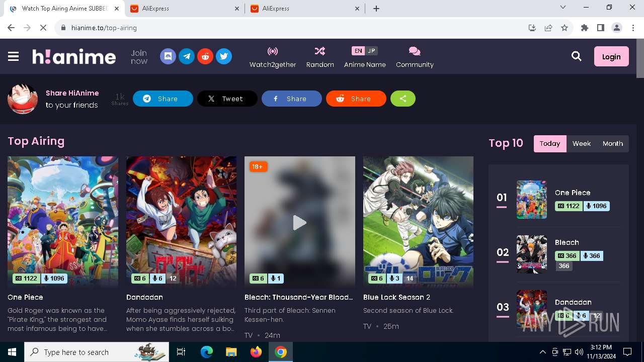Share HiAnime via Telegram button
The image size is (644, 362).
point(163,99)
